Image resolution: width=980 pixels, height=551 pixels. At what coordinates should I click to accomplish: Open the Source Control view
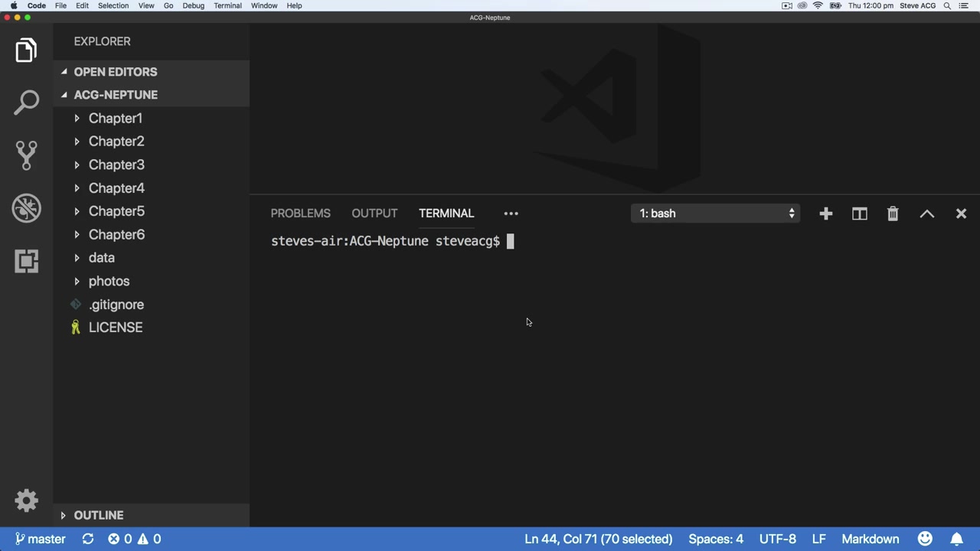click(26, 155)
